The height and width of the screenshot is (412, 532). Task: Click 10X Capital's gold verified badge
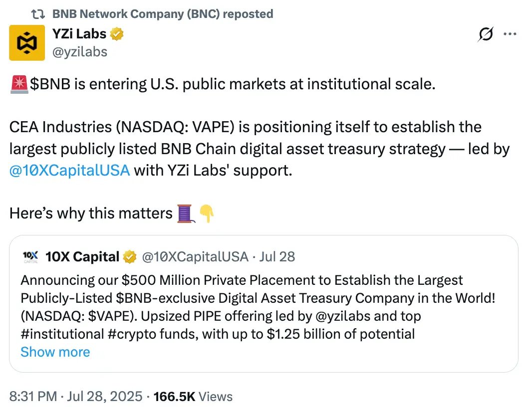click(129, 256)
